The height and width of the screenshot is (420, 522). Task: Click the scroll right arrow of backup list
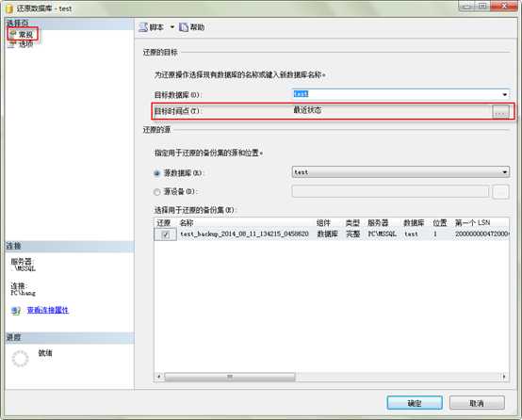click(504, 377)
